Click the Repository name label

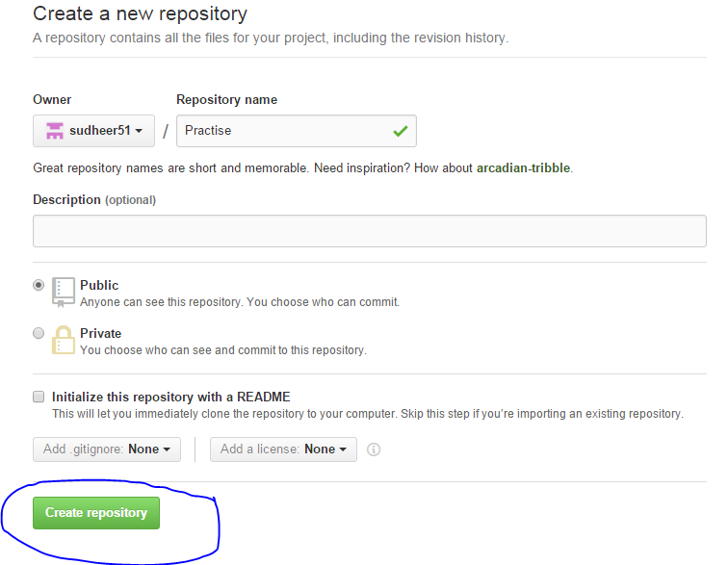(226, 99)
